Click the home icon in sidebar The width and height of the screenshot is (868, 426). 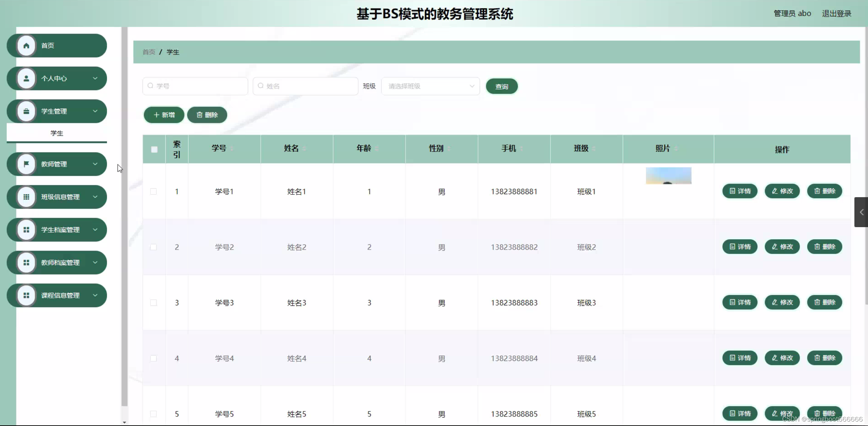[26, 46]
